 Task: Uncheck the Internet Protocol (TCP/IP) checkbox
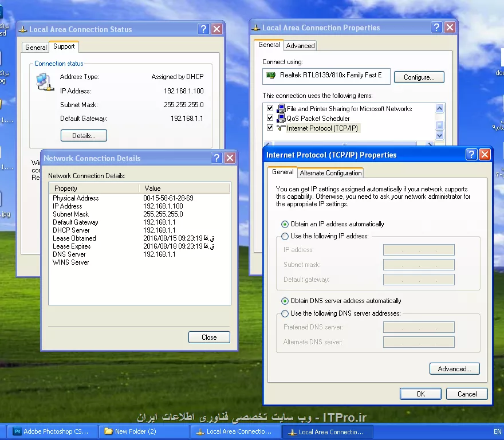tap(270, 128)
